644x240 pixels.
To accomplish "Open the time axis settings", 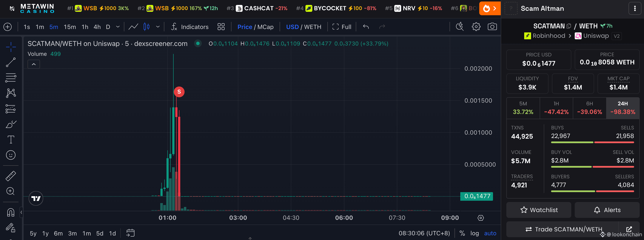I will (x=481, y=218).
